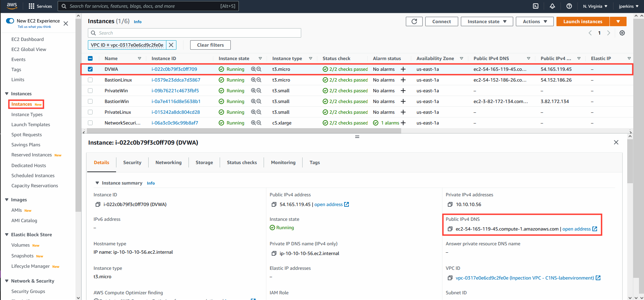The width and height of the screenshot is (644, 300).
Task: Click the Launch instances button
Action: tap(583, 21)
